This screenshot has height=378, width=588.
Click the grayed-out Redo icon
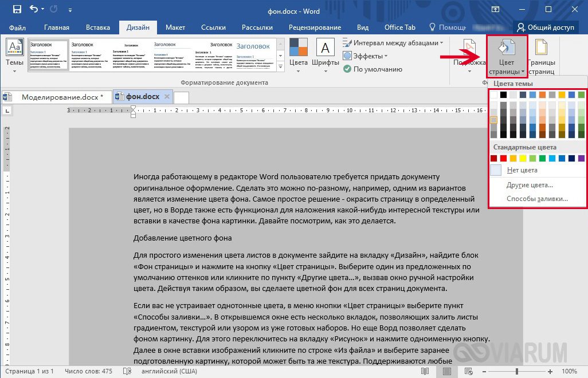point(54,9)
